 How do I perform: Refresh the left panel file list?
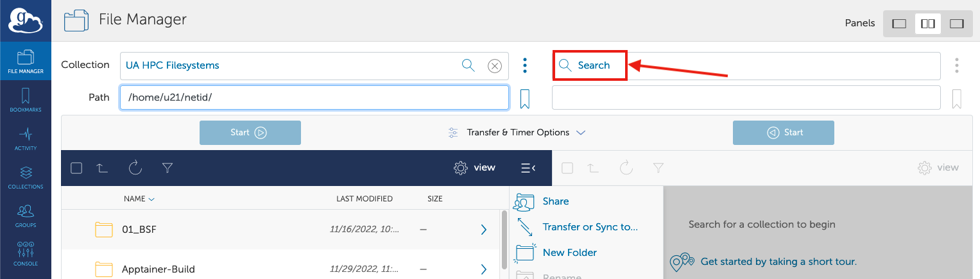(135, 168)
